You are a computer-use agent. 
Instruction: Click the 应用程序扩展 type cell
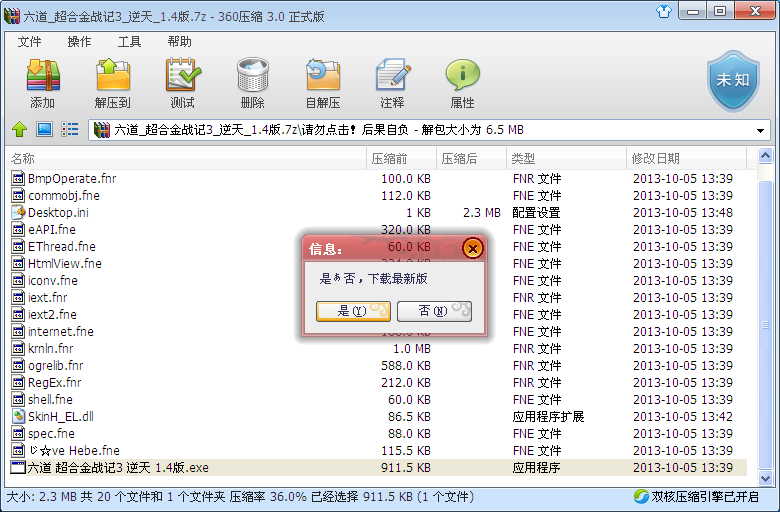pyautogui.click(x=548, y=416)
